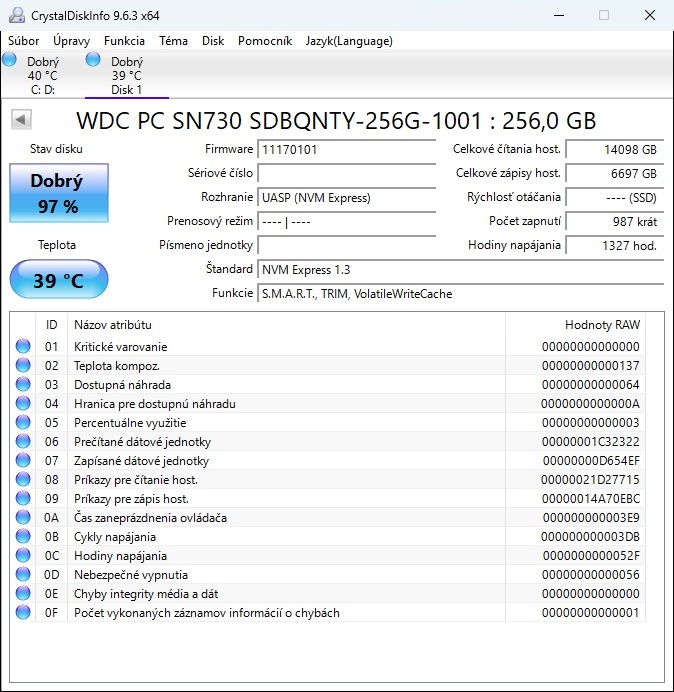
Task: Click the ---- (SSD) rotation rate value
Action: pos(614,197)
